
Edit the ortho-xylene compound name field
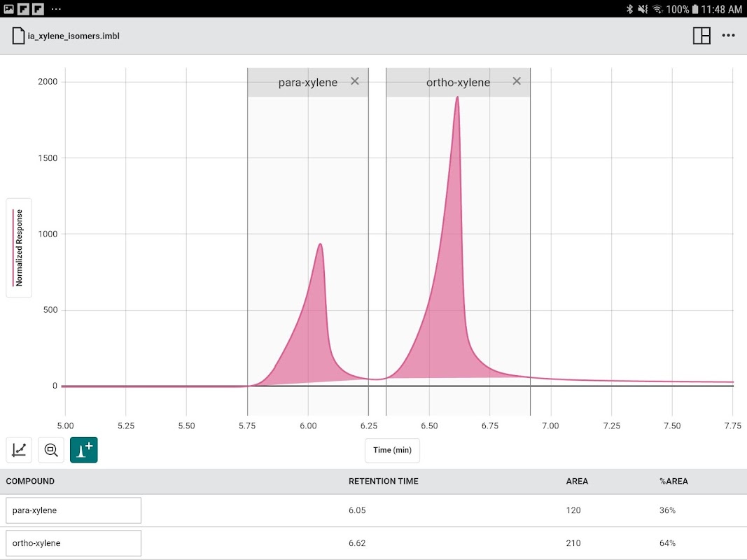[74, 543]
